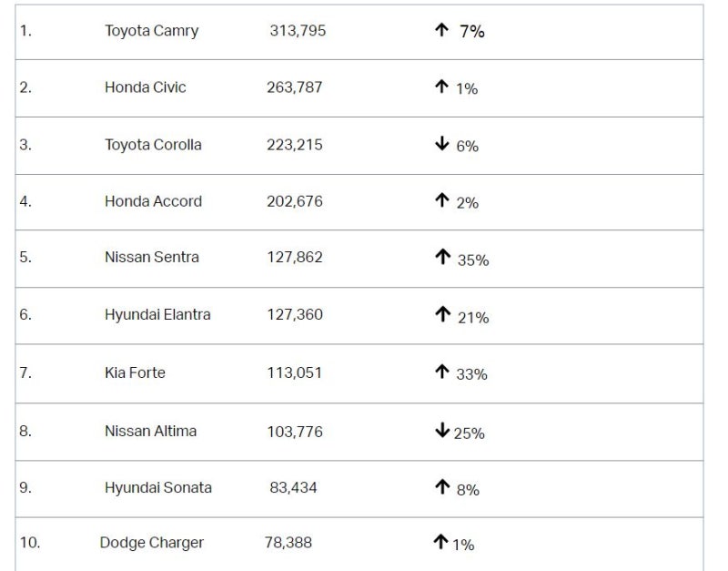This screenshot has width=728, height=571.
Task: Click the down arrow beside Toyota Corolla's 6%
Action: click(442, 144)
